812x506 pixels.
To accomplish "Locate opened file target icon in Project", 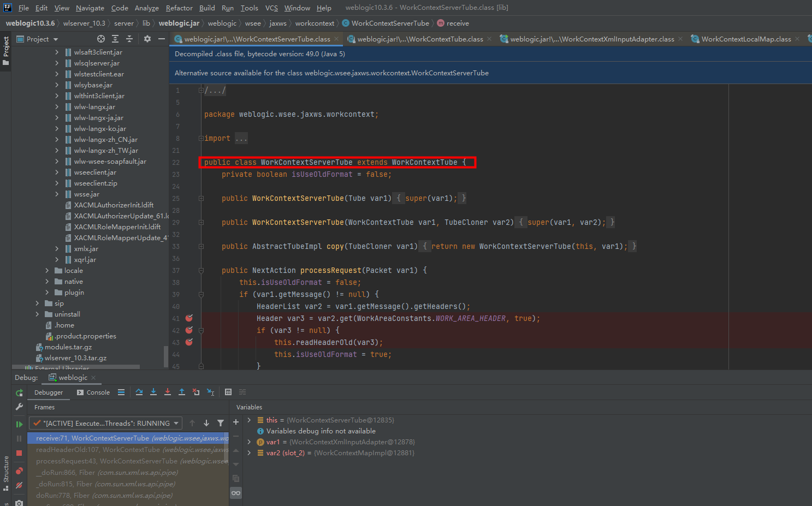I will pos(101,39).
